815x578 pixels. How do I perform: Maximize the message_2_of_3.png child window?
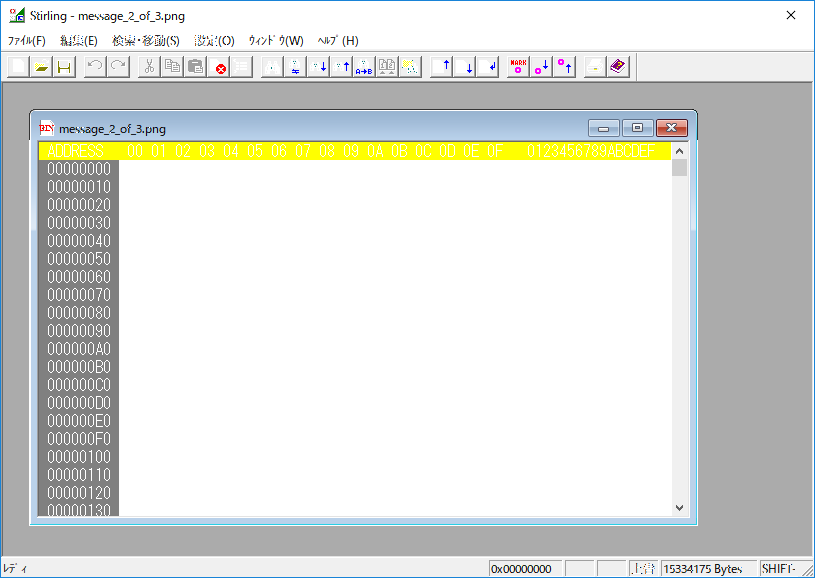point(637,128)
